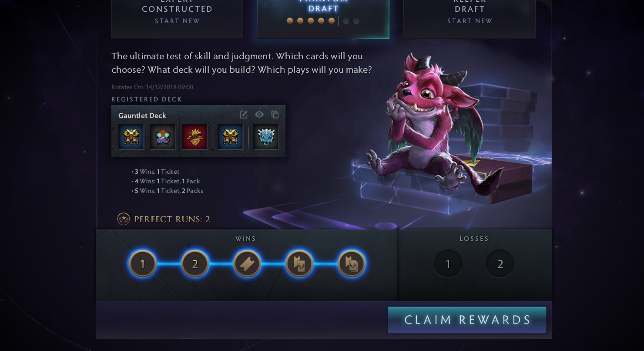
Task: Select the fourth hero portrait in deck
Action: (x=230, y=137)
